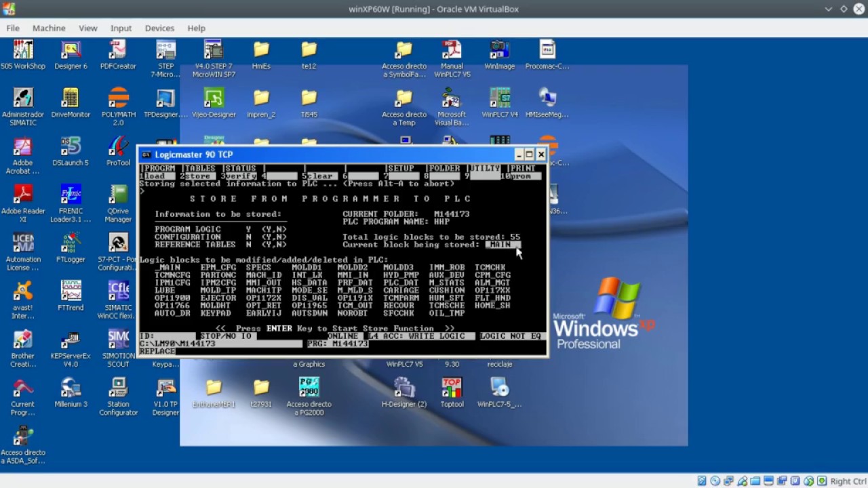Screen dimensions: 868x488
Task: Launch Designer 6 from the desktop
Action: click(71, 55)
